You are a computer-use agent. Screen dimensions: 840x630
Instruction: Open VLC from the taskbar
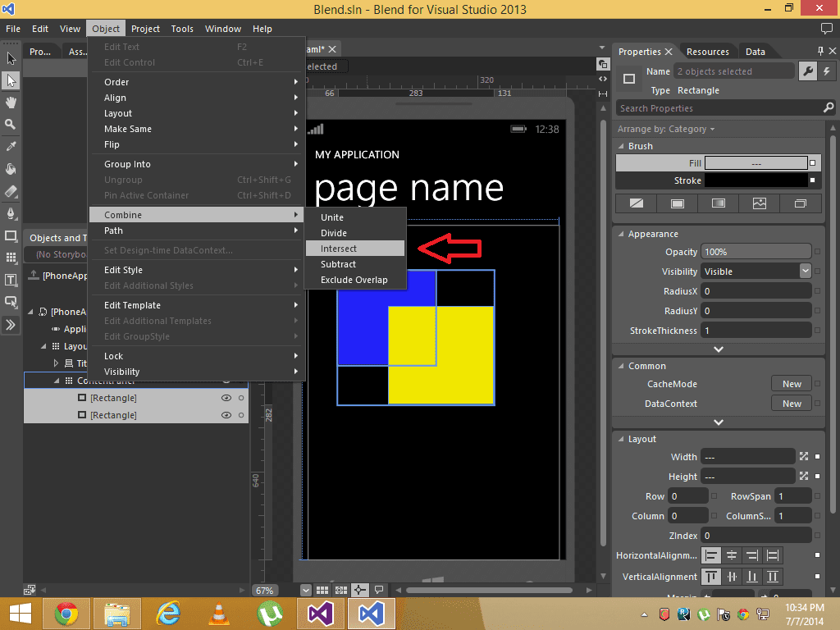point(219,613)
